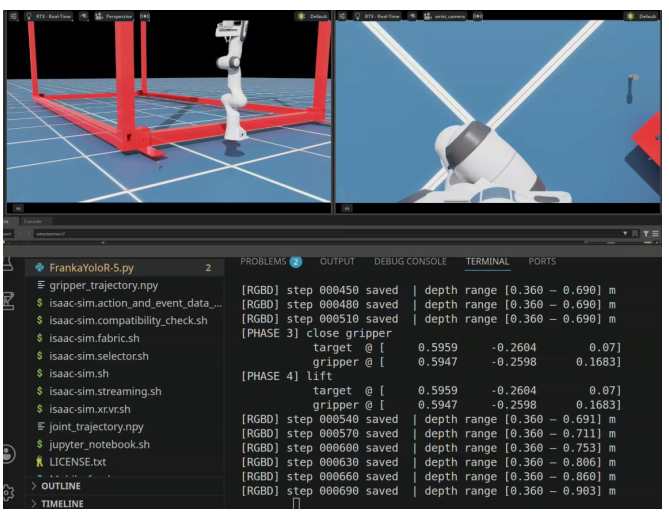The image size is (669, 515).
Task: Open the filter icon in content browser
Action: point(646,233)
